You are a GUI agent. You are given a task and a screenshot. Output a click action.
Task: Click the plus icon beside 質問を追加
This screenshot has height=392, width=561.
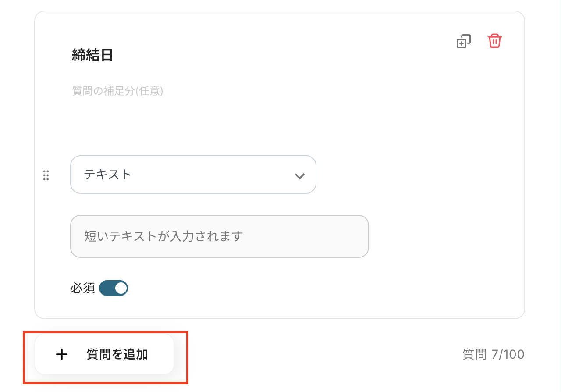tap(62, 354)
